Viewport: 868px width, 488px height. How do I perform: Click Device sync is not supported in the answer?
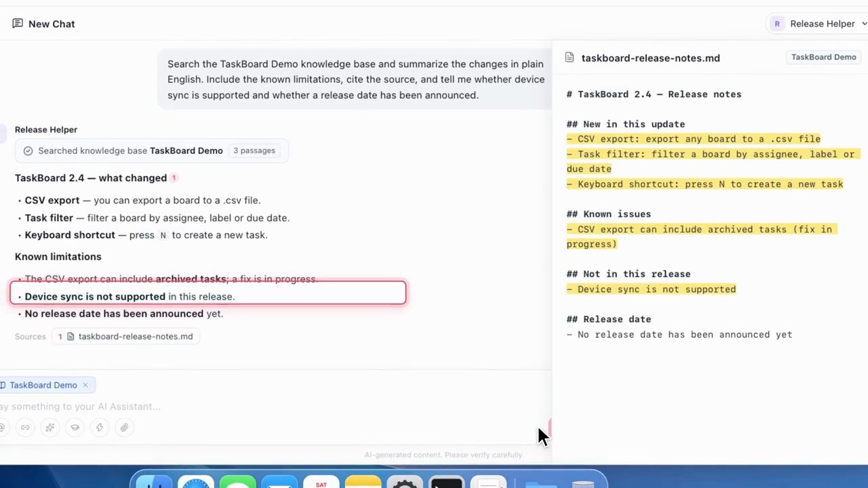click(x=95, y=297)
